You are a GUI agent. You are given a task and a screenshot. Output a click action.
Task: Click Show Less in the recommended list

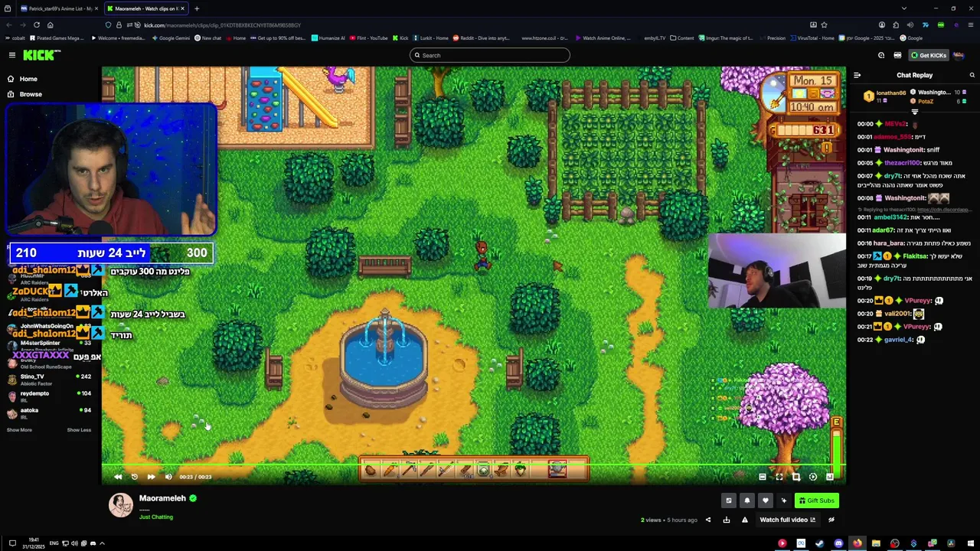pyautogui.click(x=79, y=430)
